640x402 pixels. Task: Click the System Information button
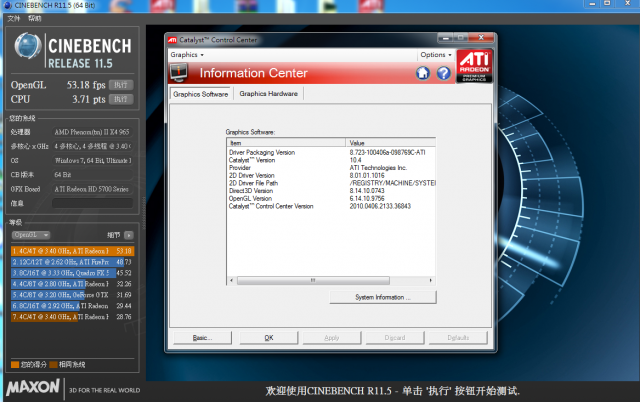point(383,297)
